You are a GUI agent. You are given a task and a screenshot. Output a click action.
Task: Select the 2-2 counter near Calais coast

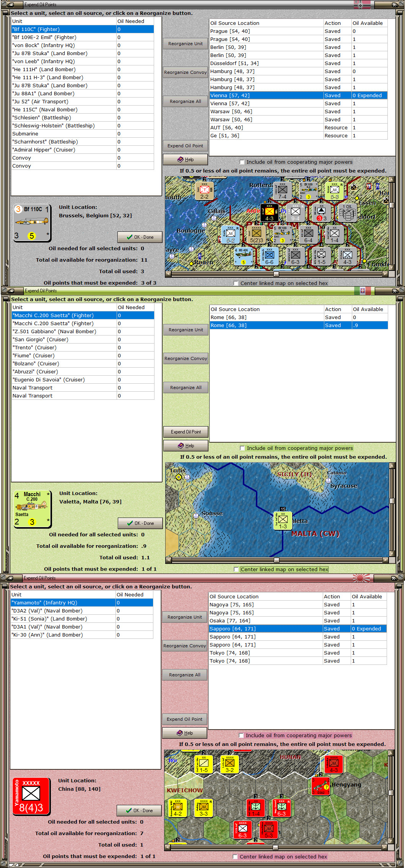(205, 191)
